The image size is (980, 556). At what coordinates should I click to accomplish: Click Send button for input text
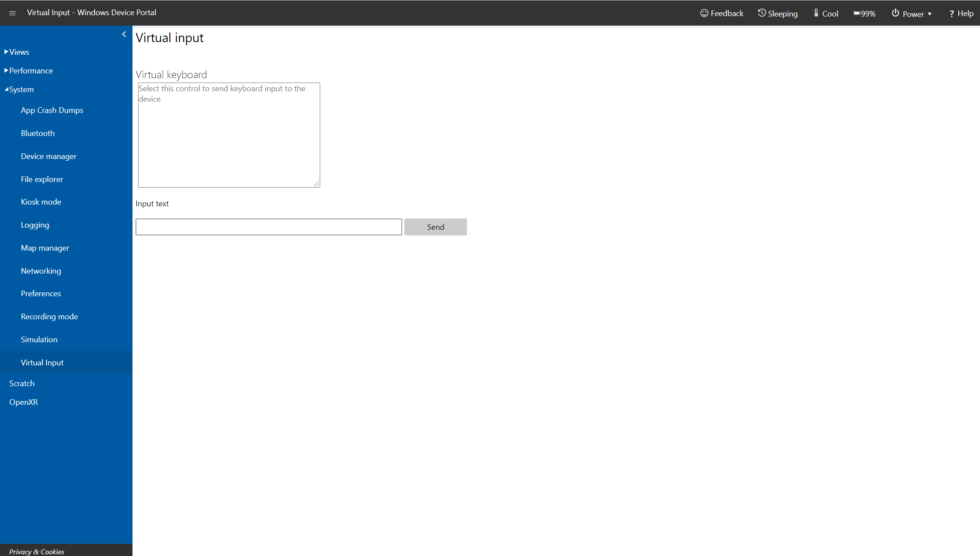[435, 226]
